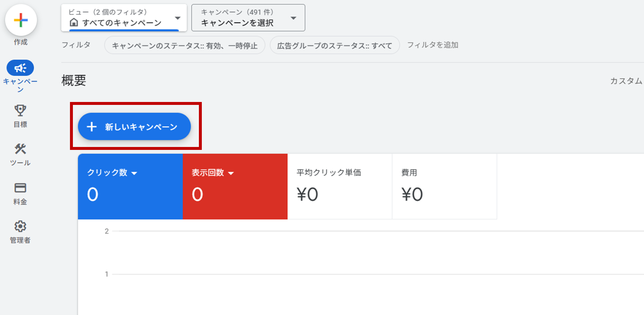Open the Campaigns megaphone icon
Viewport: 644px width, 315px height.
click(x=20, y=68)
